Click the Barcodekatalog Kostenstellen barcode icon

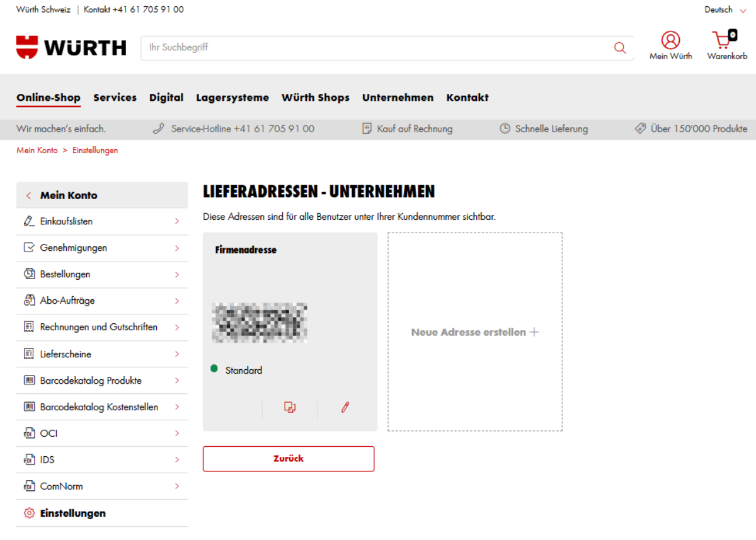click(x=29, y=407)
